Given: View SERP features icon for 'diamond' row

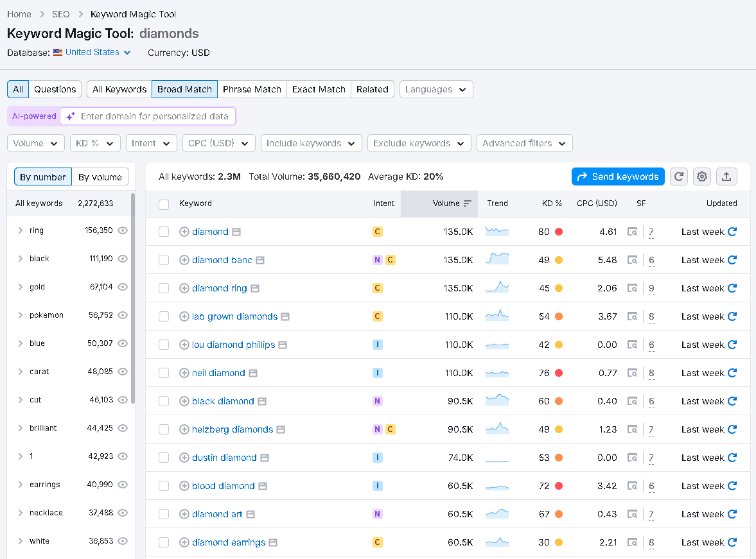Looking at the screenshot, I should [632, 232].
